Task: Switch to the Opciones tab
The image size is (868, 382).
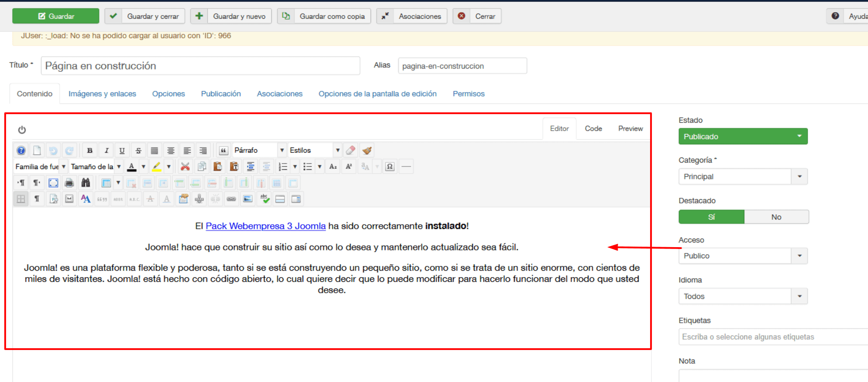Action: 168,94
